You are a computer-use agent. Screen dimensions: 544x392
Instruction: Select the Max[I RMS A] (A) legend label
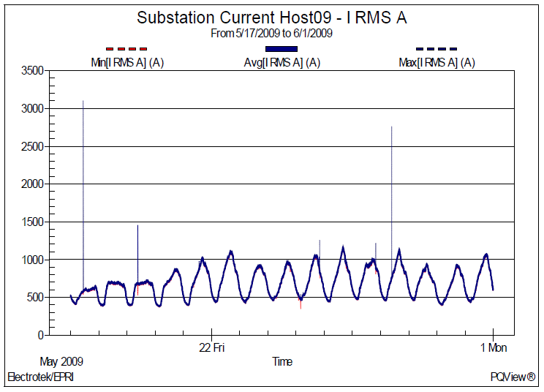[x=437, y=63]
